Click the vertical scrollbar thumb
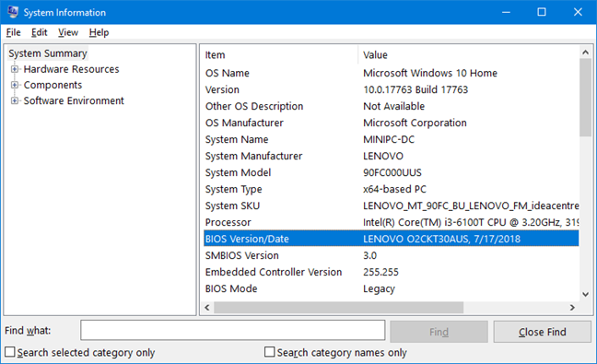This screenshot has width=597, height=364. coord(586,98)
